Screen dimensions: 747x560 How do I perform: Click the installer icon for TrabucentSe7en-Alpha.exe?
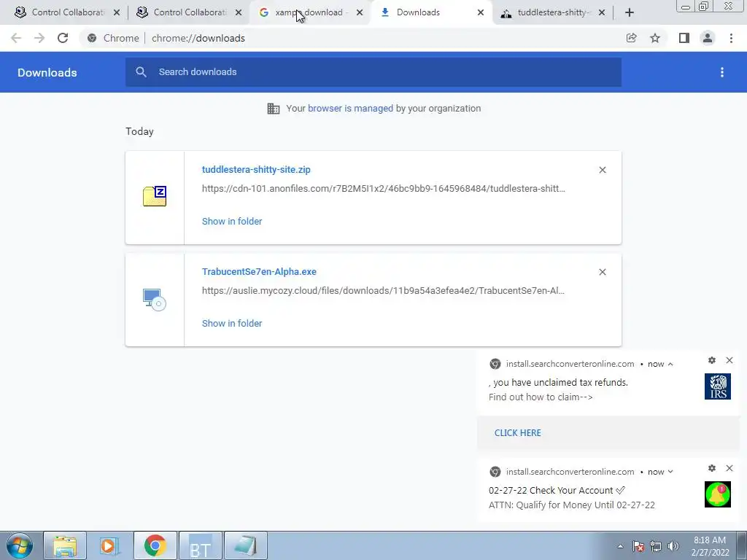click(155, 300)
